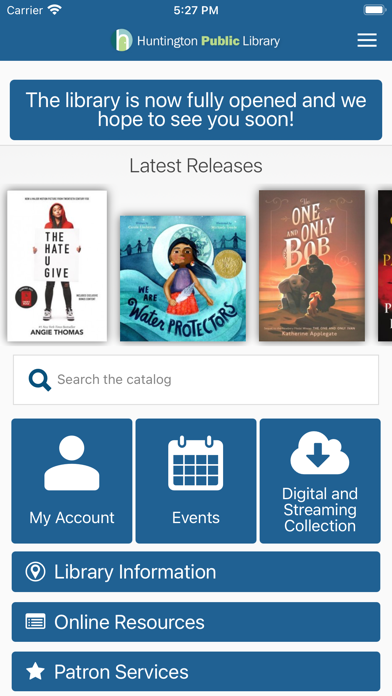Viewport: 392px width, 696px height.
Task: Open Digital and Streaming Collection tile
Action: (x=320, y=481)
